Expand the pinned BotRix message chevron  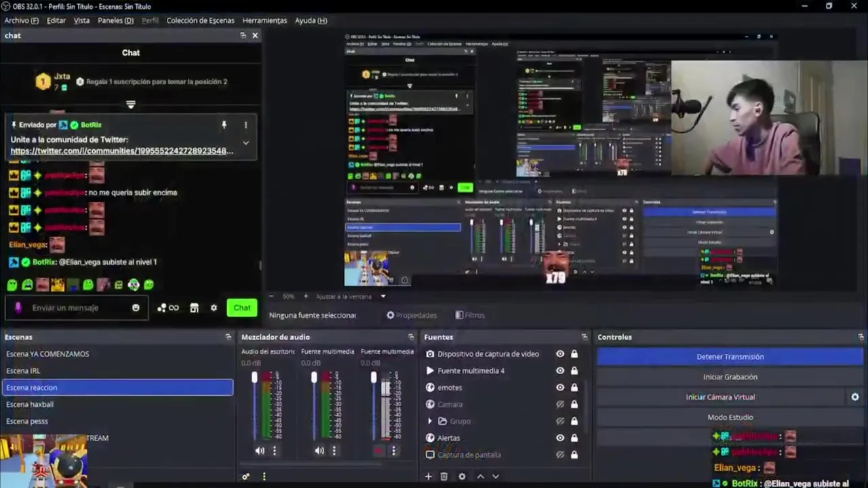[245, 142]
